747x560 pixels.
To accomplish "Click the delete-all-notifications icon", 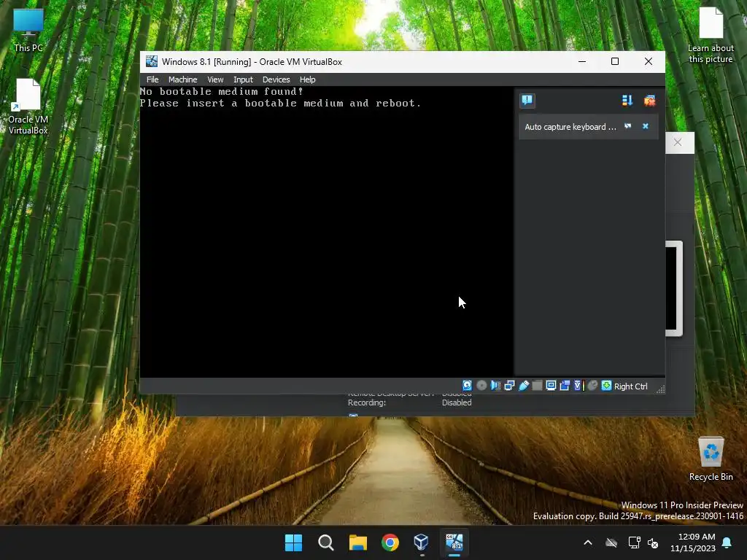I will (x=649, y=101).
